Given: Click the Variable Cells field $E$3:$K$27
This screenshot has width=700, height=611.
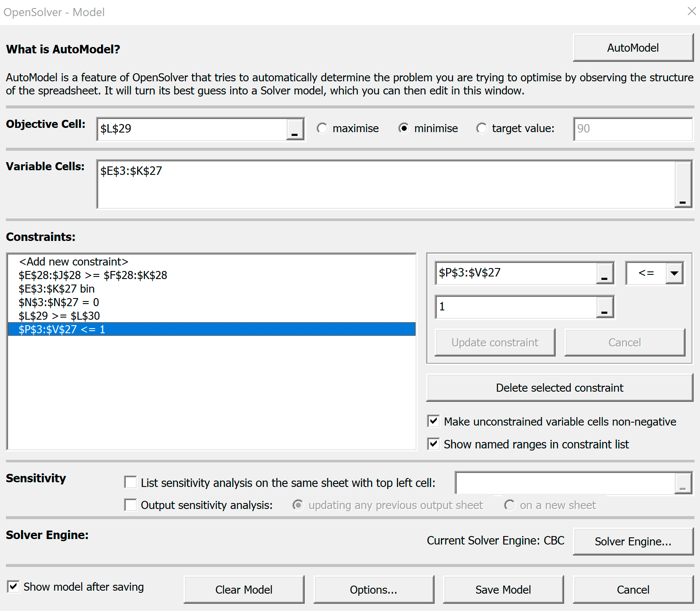Looking at the screenshot, I should pos(386,185).
